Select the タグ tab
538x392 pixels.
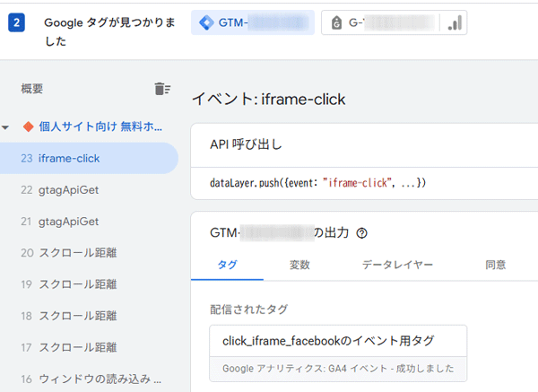226,265
